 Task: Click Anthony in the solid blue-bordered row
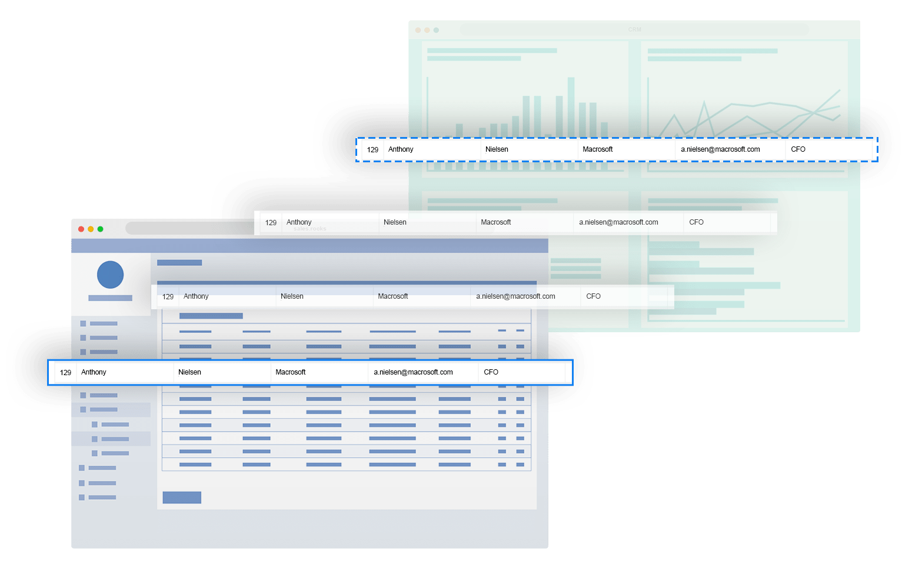[94, 372]
